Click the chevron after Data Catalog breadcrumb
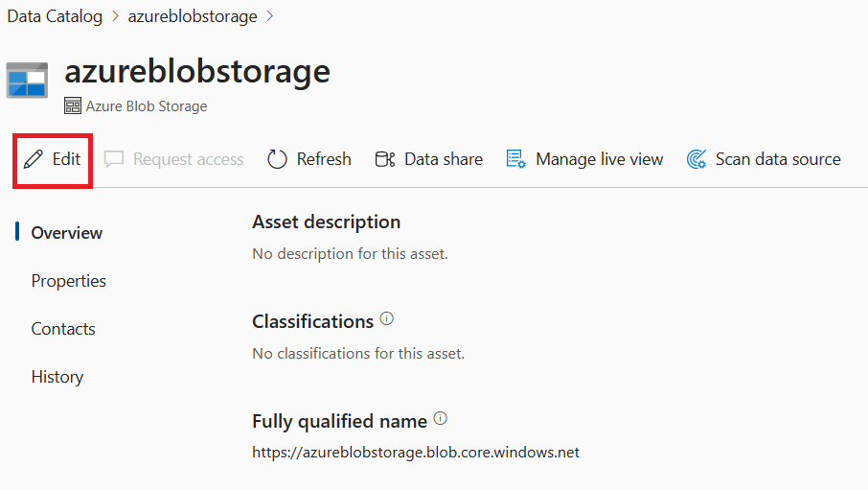 [x=113, y=16]
